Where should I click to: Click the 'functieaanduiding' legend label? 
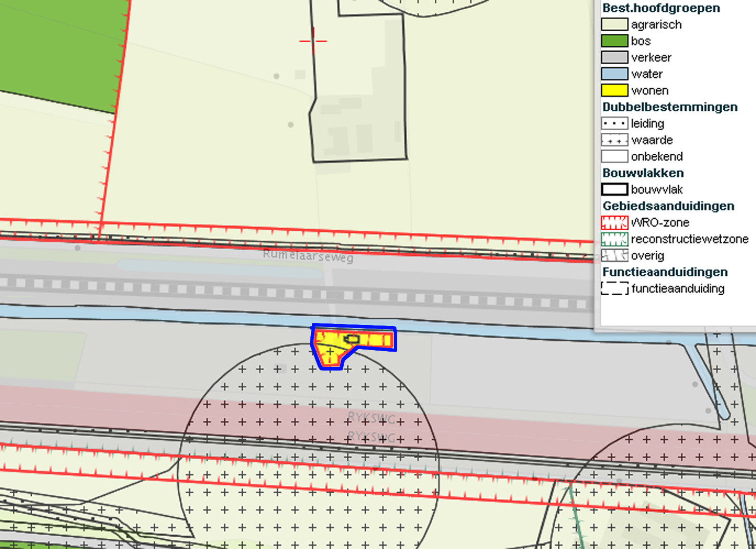coord(678,289)
